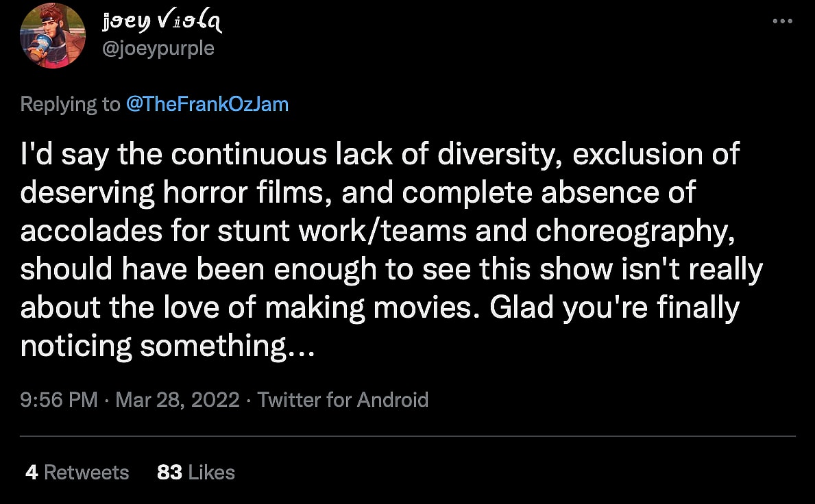Open the joey viola display name
This screenshot has height=504, width=815.
(x=162, y=23)
